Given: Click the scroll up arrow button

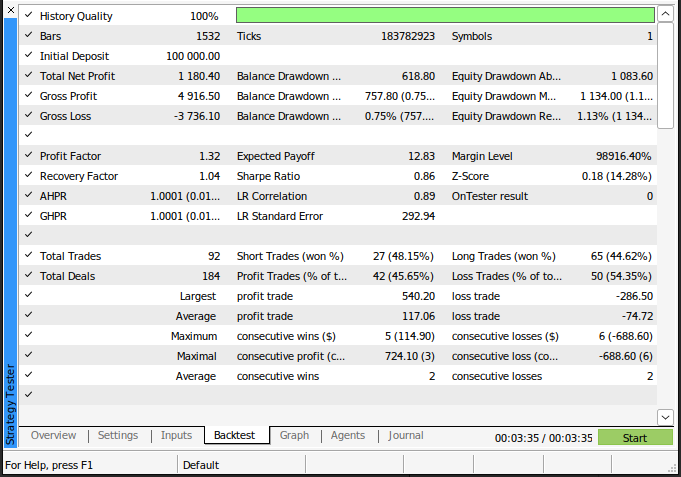Looking at the screenshot, I should pyautogui.click(x=665, y=14).
